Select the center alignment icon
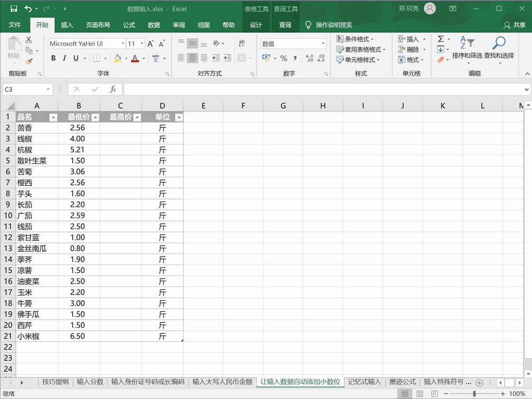Viewport: 532px width, 399px height. pyautogui.click(x=192, y=58)
